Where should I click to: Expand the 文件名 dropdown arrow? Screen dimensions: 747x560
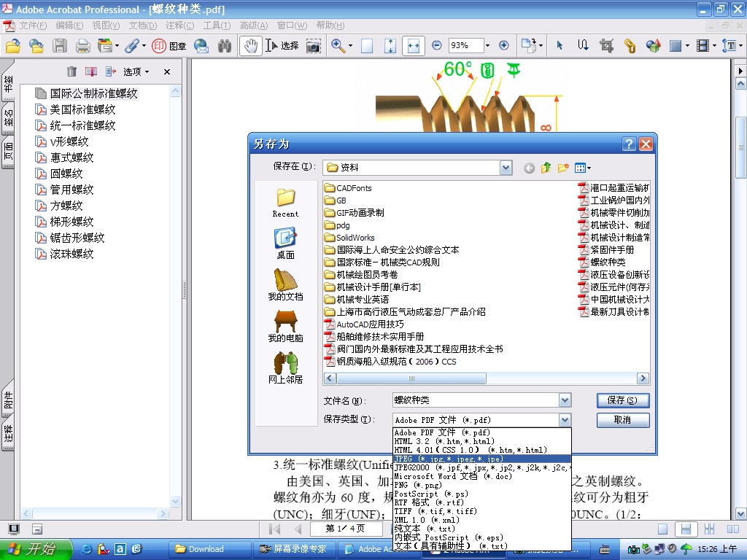point(565,400)
